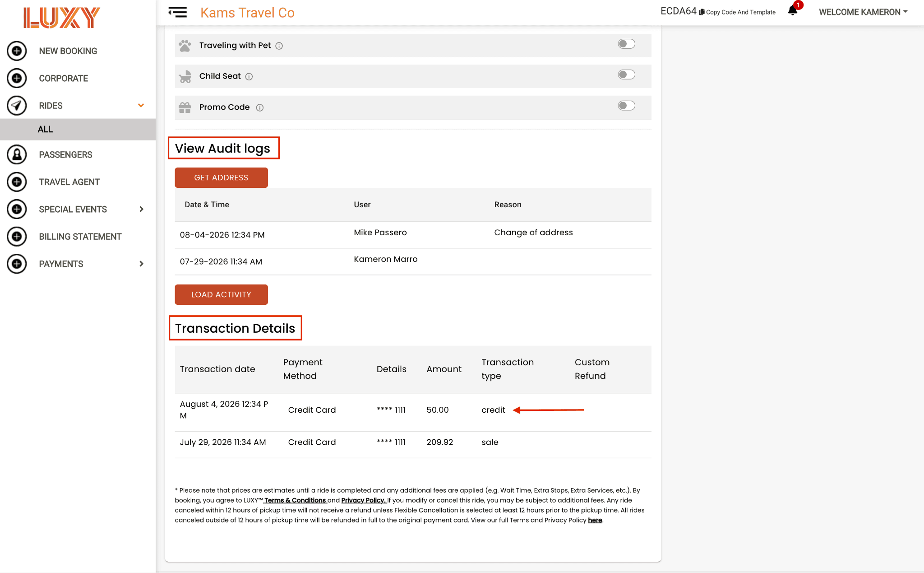Open the Terms & Conditions link
Screen dimensions: 924x573
point(295,500)
